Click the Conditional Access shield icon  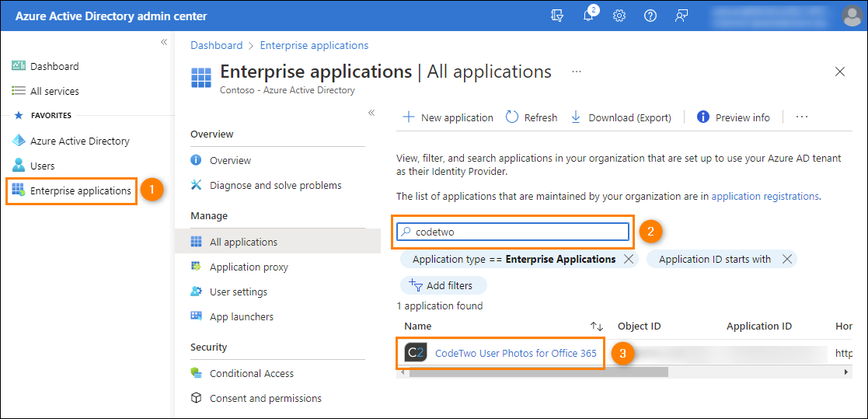[196, 374]
